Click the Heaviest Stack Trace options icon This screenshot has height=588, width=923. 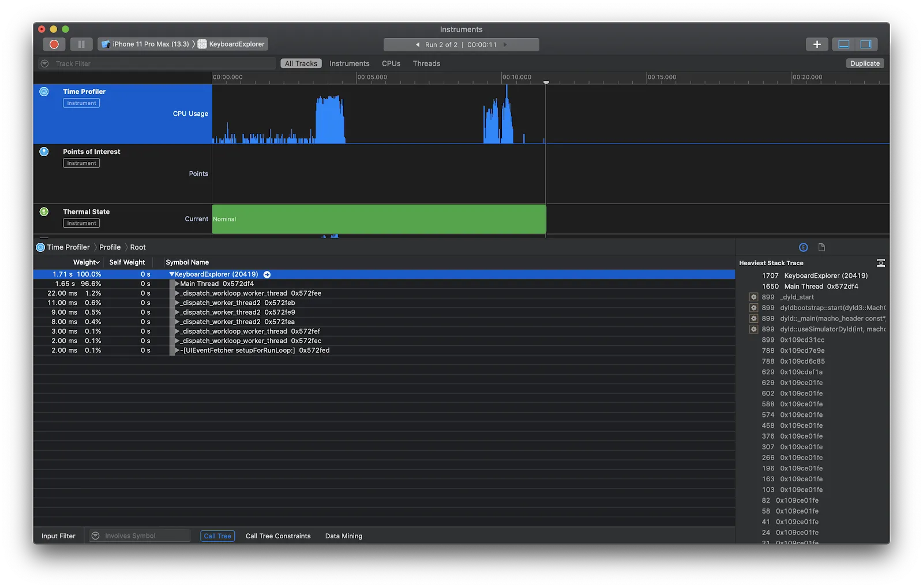pyautogui.click(x=880, y=263)
